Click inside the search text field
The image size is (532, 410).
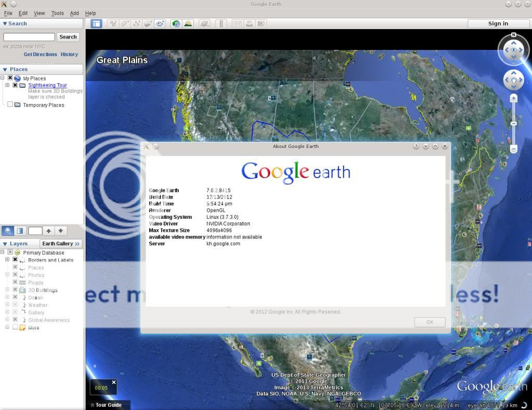29,37
